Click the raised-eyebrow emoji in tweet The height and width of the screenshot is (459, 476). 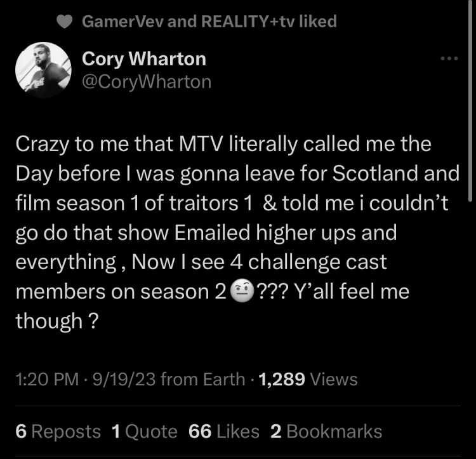coord(242,291)
